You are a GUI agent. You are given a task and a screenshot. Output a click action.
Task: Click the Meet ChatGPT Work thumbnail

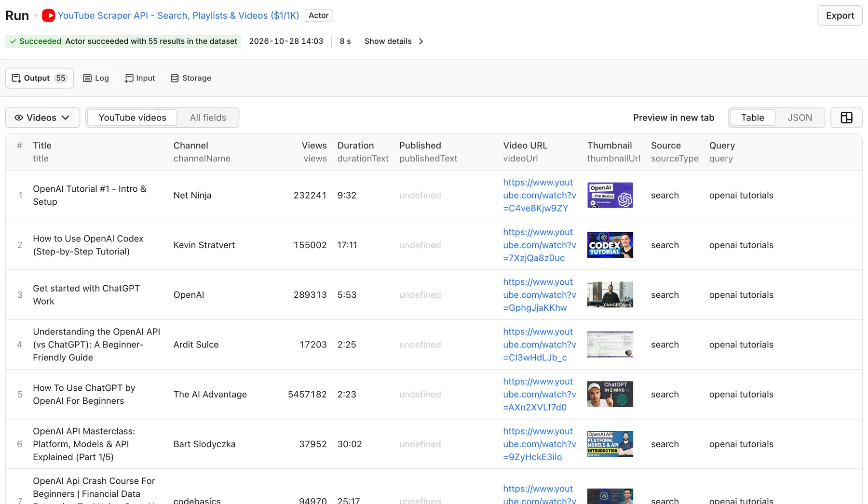[610, 295]
